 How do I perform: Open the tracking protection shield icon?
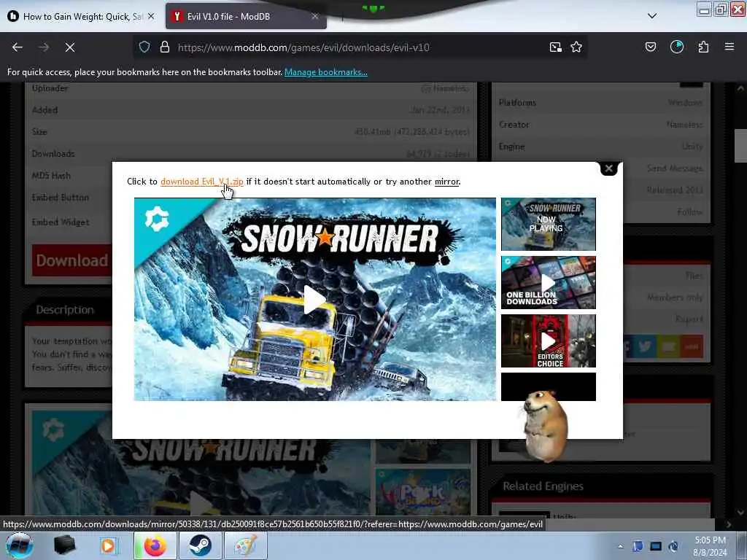click(x=144, y=47)
